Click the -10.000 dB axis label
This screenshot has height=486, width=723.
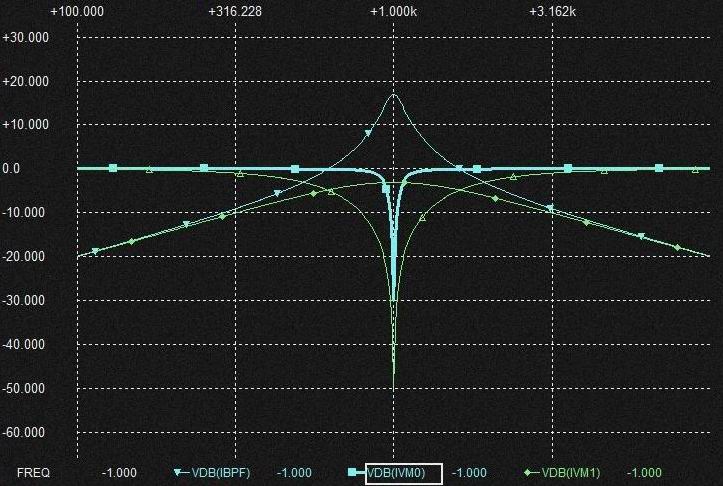[25, 213]
